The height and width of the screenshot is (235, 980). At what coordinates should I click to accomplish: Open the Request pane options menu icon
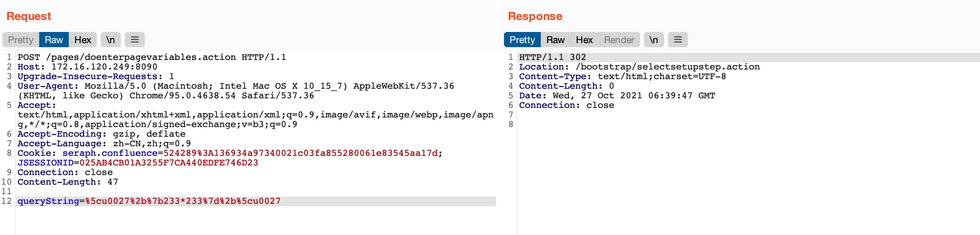pyautogui.click(x=134, y=40)
